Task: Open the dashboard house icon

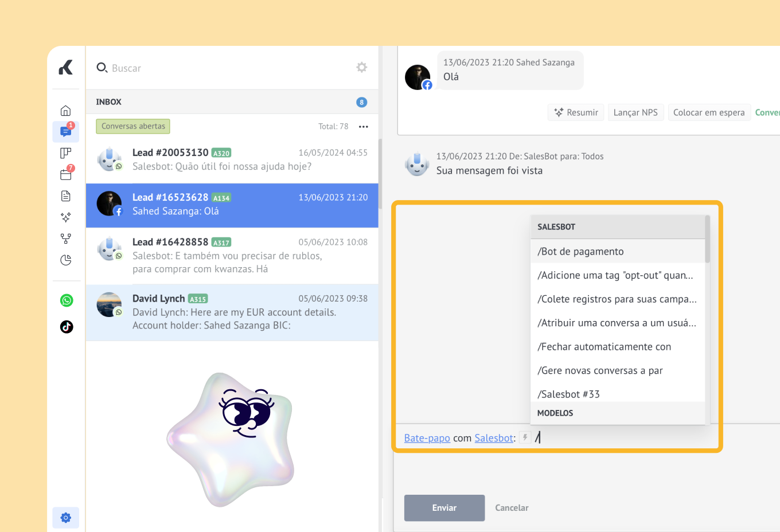Action: (66, 111)
